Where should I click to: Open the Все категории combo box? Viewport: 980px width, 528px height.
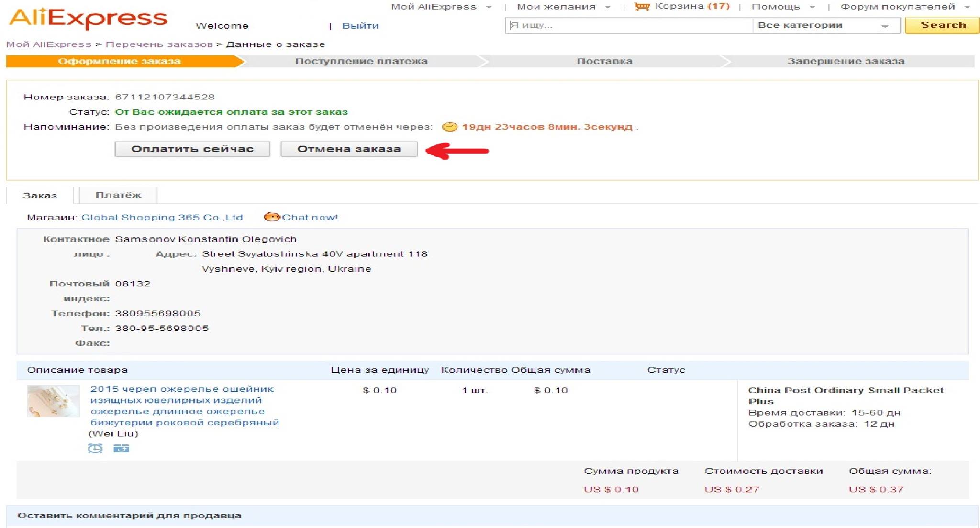pyautogui.click(x=826, y=25)
